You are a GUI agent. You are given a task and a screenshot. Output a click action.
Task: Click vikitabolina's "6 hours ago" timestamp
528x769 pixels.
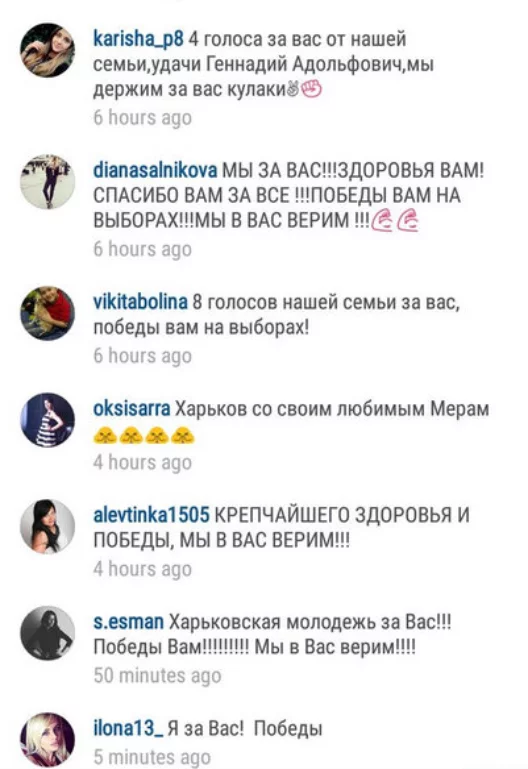point(143,356)
